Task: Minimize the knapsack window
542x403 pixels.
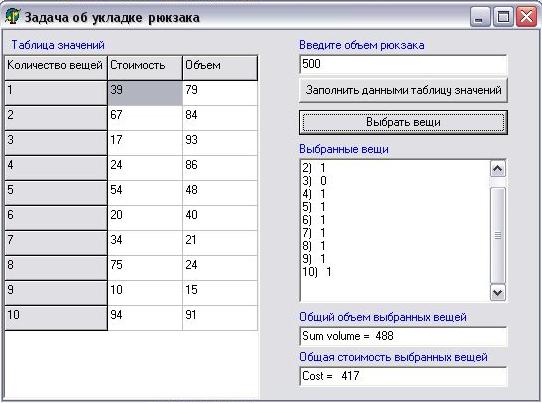Action: [479, 16]
